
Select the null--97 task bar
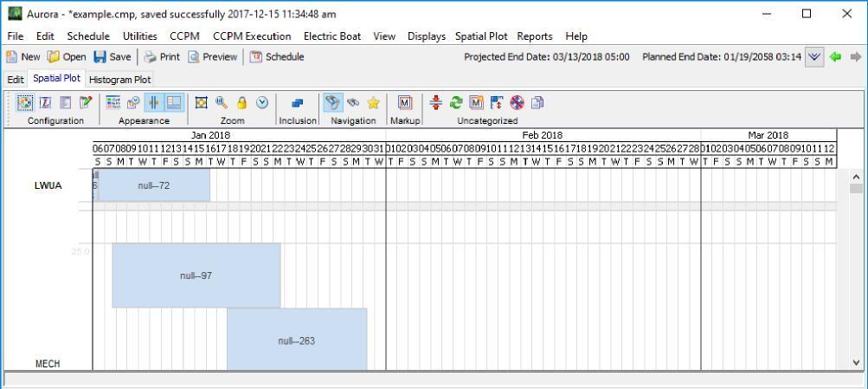point(196,276)
